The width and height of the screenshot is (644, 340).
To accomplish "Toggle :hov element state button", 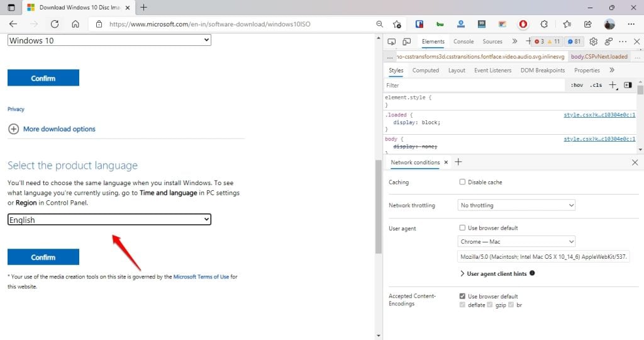I will [577, 85].
